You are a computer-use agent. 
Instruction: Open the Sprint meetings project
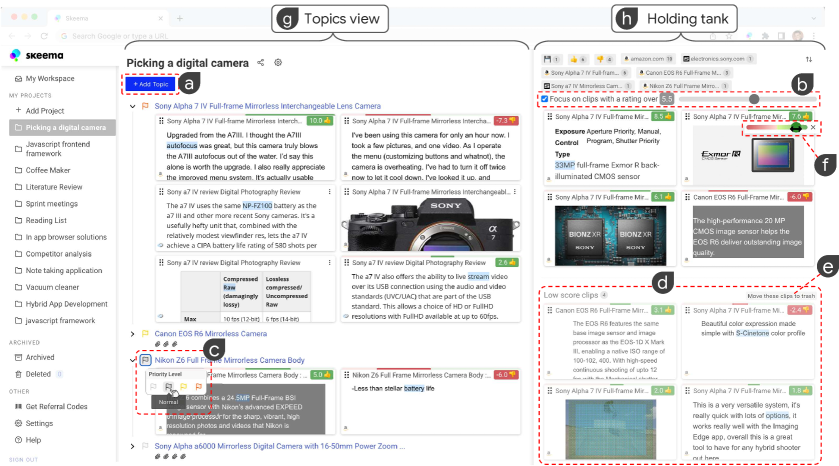coord(52,204)
